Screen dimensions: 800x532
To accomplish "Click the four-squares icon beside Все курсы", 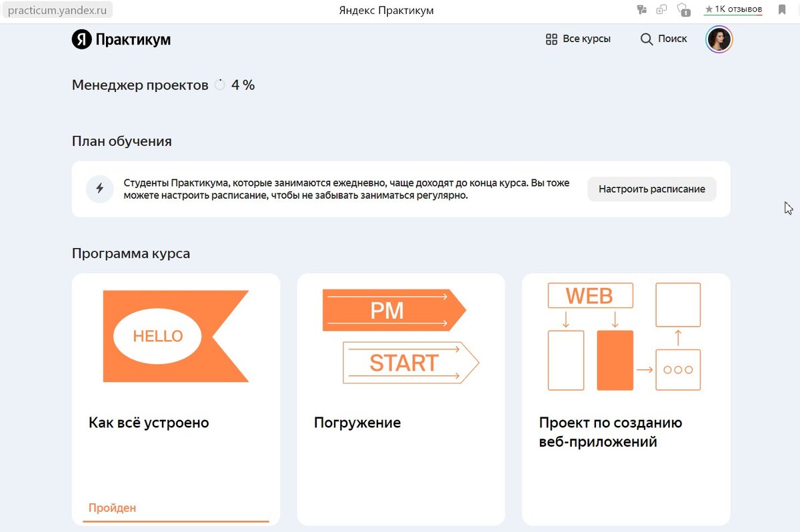I will click(x=551, y=39).
